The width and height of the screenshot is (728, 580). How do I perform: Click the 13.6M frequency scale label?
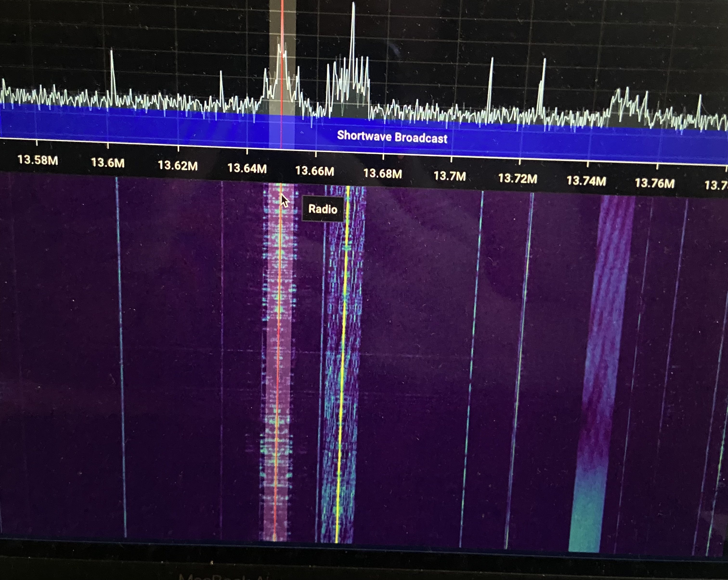(x=108, y=163)
